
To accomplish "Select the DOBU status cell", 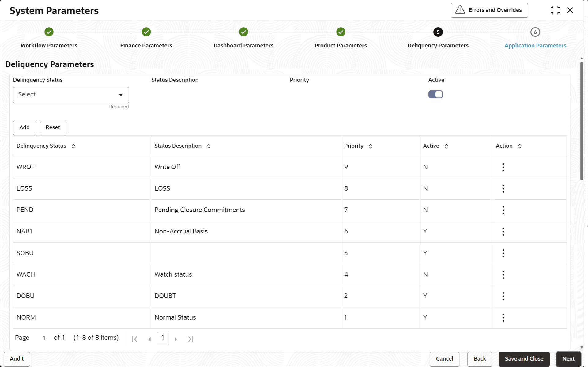I will pos(82,296).
